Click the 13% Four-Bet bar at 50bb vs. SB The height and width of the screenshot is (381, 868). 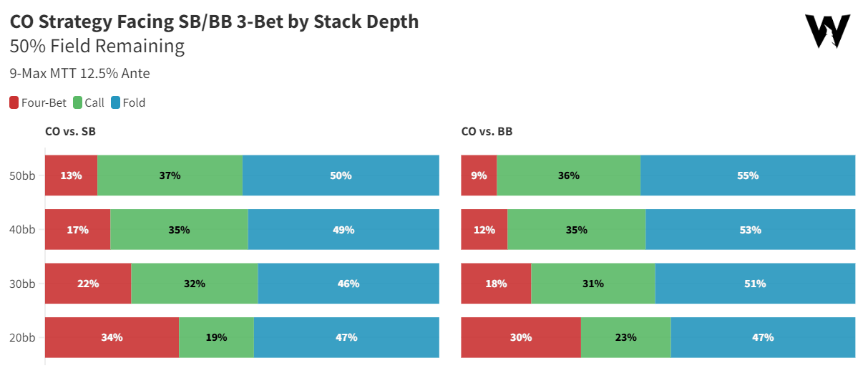(x=71, y=175)
